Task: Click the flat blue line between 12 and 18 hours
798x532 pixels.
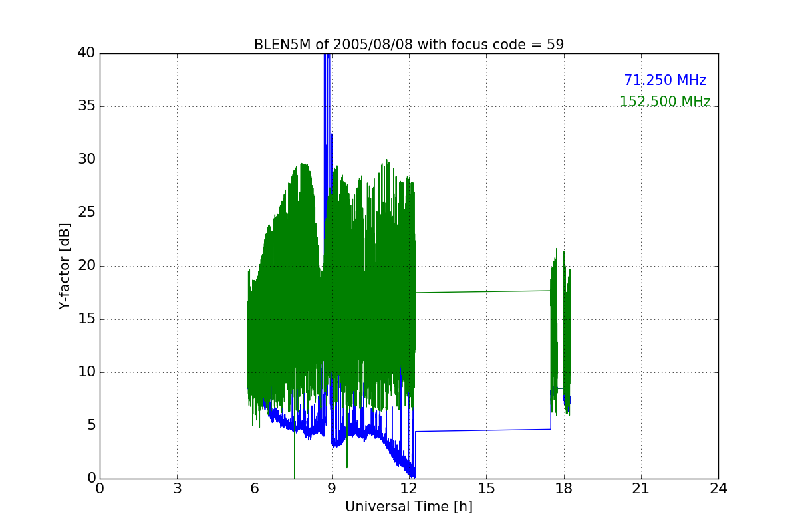Action: point(483,430)
